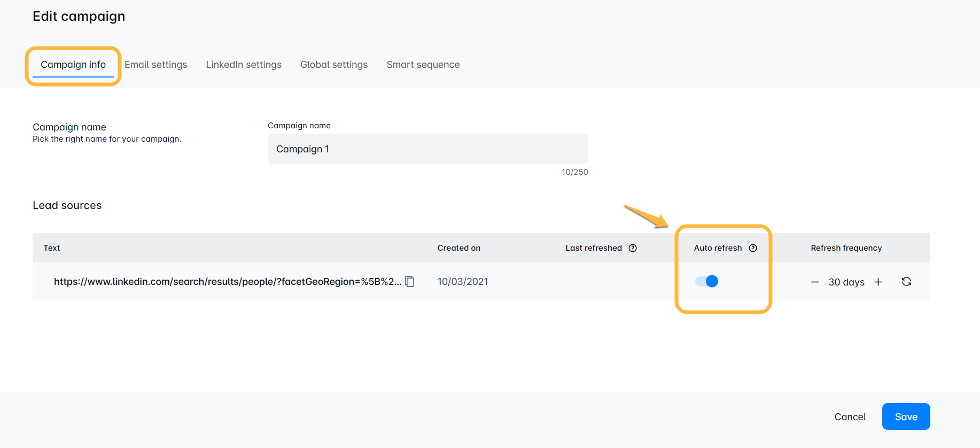
Task: Disable the Auto refresh toggle
Action: pyautogui.click(x=706, y=281)
